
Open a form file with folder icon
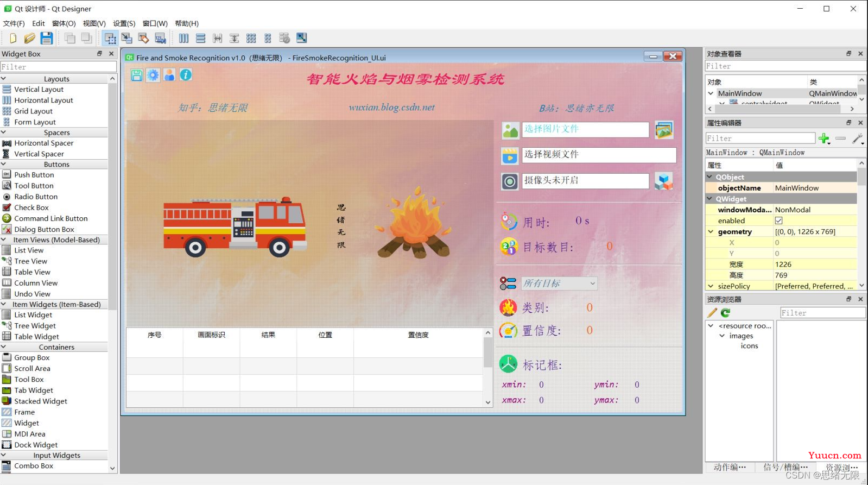point(29,38)
